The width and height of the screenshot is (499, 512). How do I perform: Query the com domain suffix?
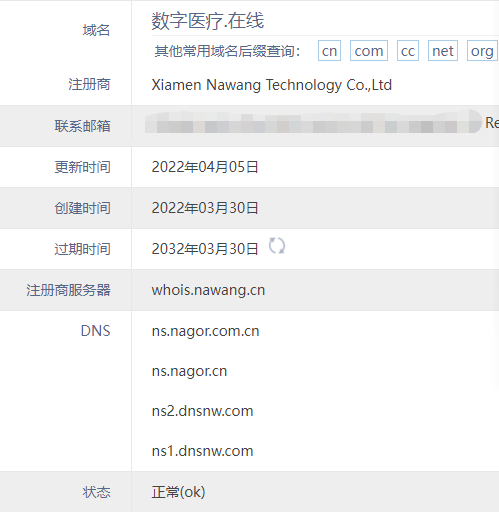(369, 51)
